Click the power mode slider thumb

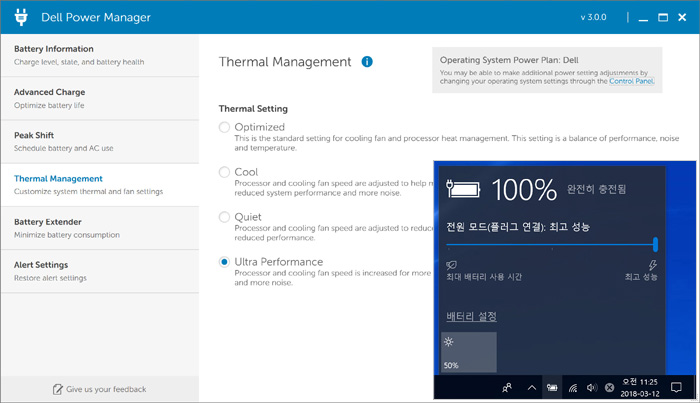[x=655, y=245]
